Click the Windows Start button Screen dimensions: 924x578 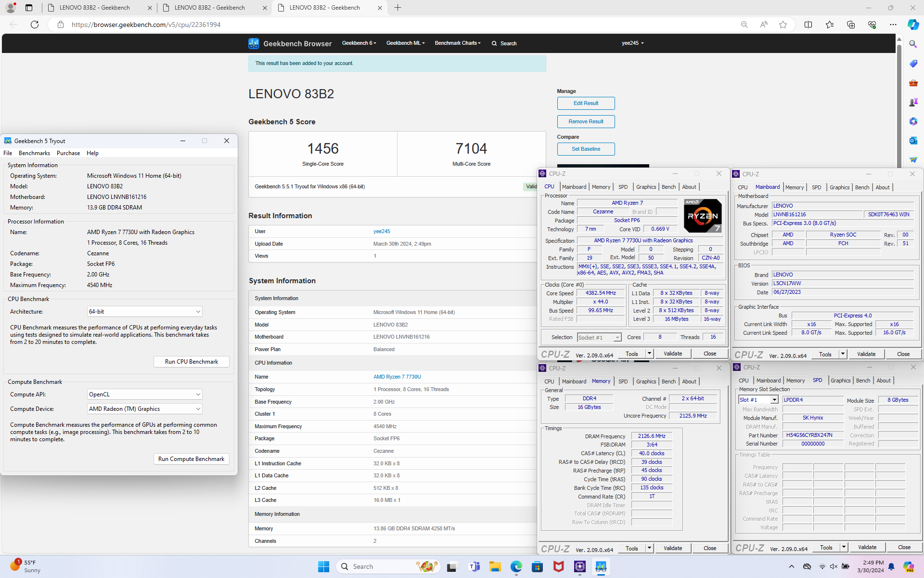click(x=323, y=566)
